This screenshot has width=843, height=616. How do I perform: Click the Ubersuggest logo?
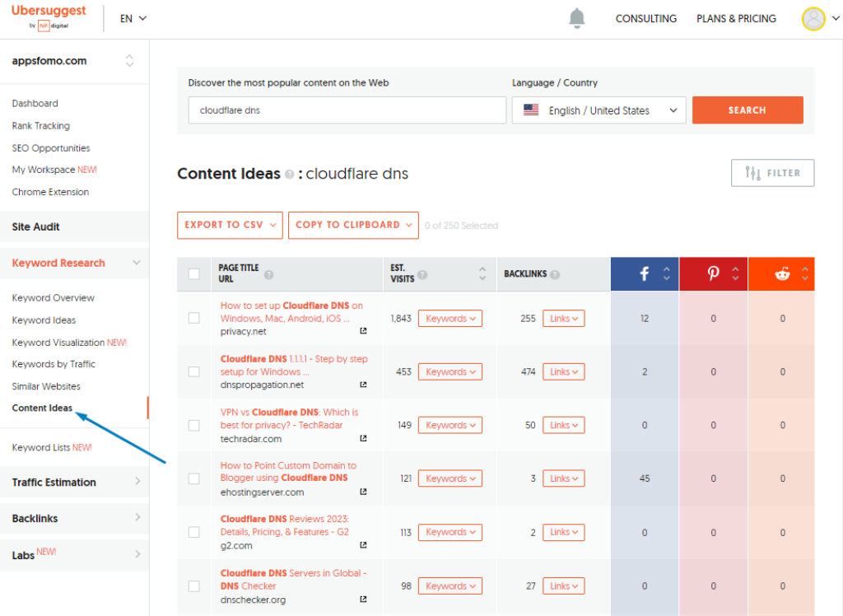(x=49, y=16)
